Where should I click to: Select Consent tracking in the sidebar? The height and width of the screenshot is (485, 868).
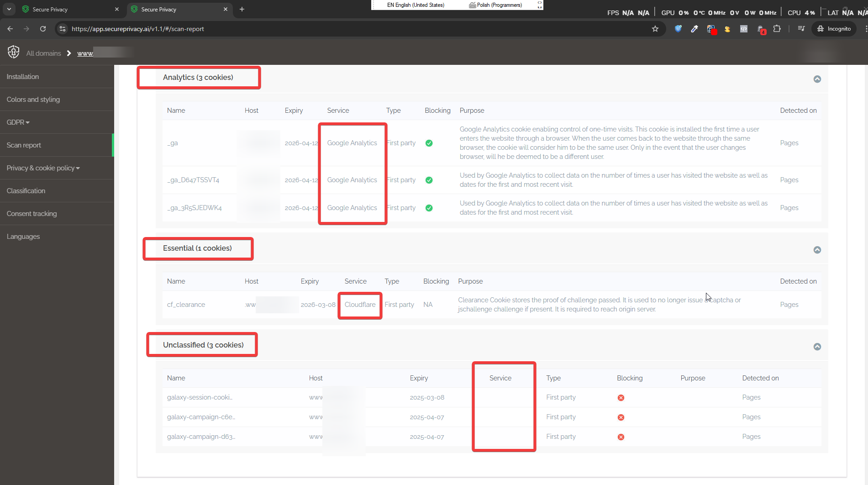point(32,213)
